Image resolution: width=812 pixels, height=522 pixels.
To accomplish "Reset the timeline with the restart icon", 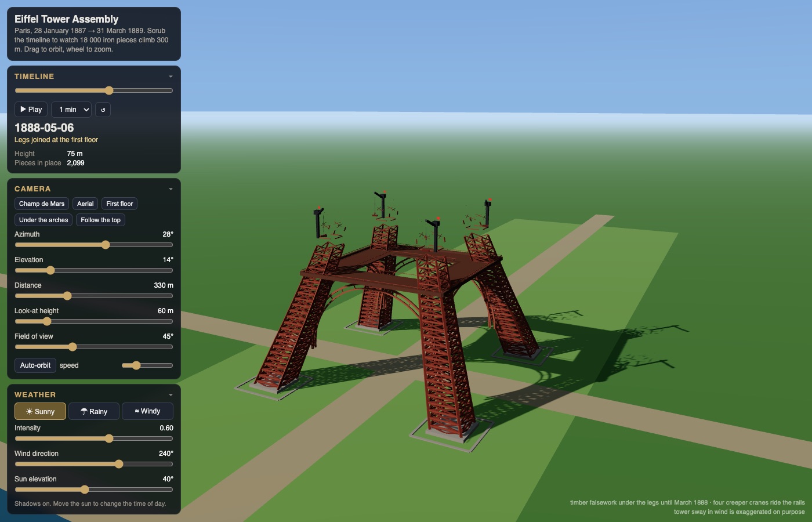I will (103, 110).
